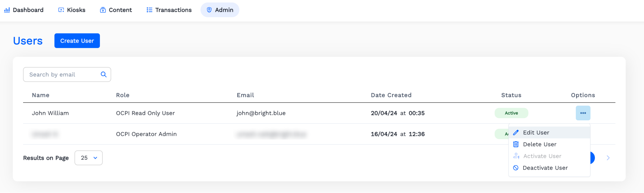Image resolution: width=644 pixels, height=193 pixels.
Task: Click the Active status badge for John William
Action: pos(511,113)
